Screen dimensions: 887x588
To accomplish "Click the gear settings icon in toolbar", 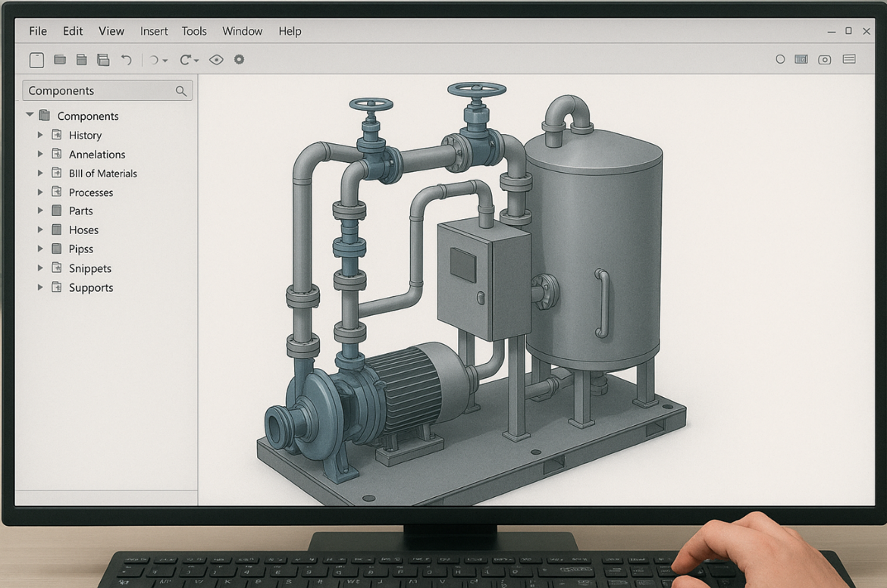I will click(239, 59).
